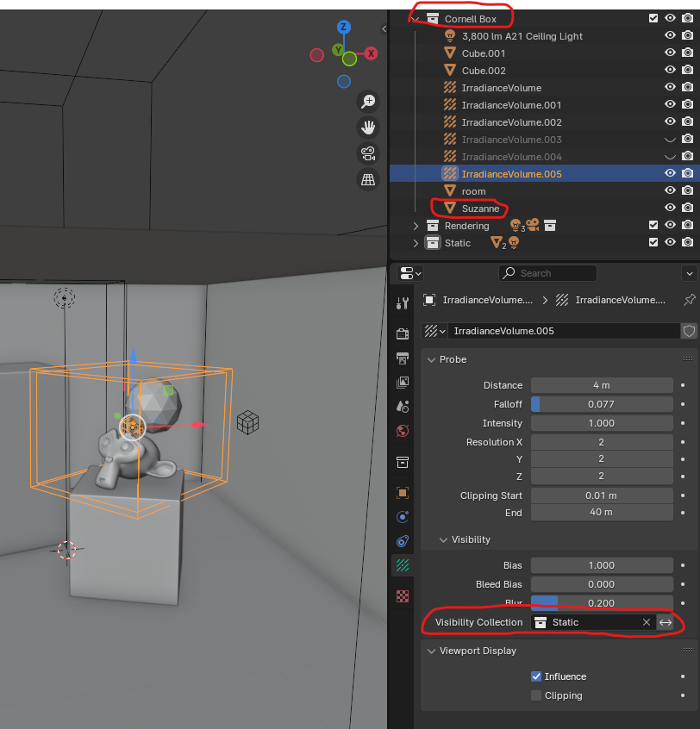
Task: Open the Visibility Collection Static selector
Action: coord(586,622)
